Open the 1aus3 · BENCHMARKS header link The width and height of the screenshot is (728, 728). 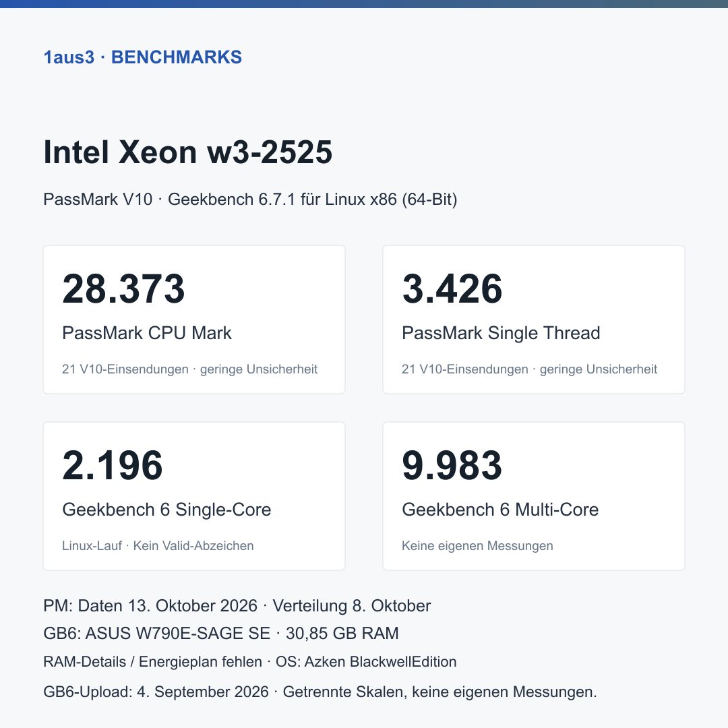(x=142, y=57)
